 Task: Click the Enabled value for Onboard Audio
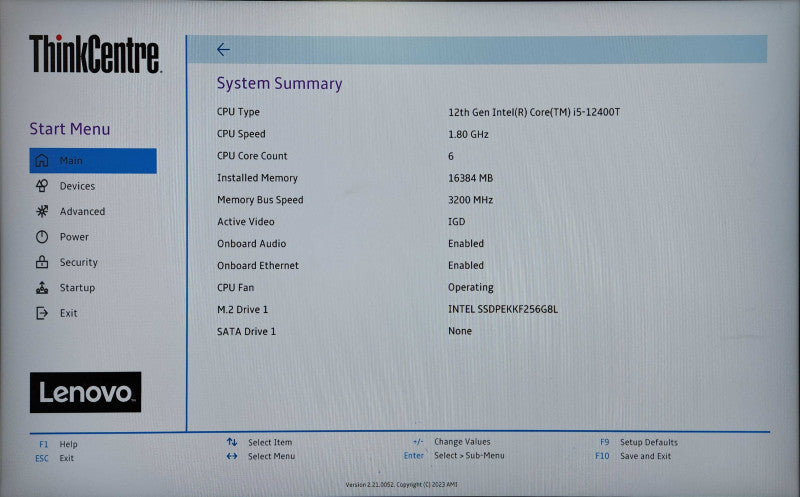pos(466,243)
